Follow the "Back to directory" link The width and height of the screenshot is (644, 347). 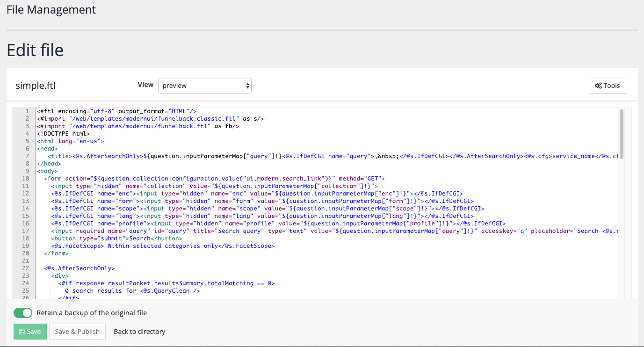coord(139,331)
